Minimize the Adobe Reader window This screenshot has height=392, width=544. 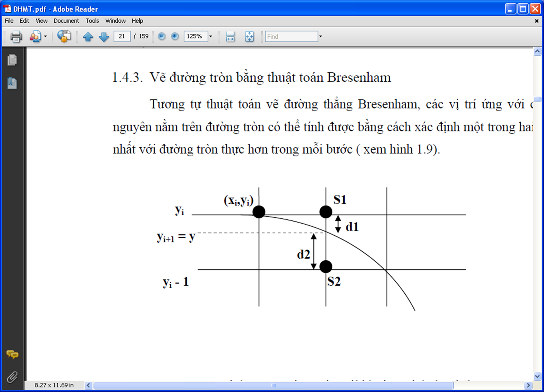pos(510,9)
